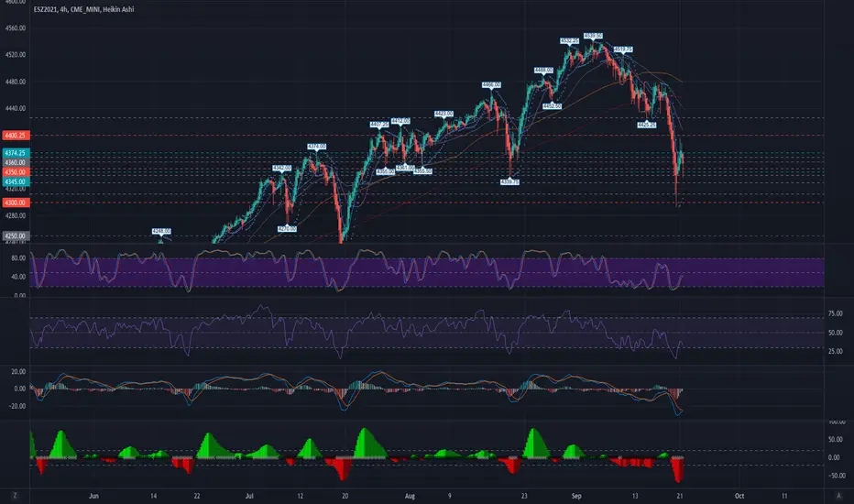Select the red 4300.00 price axis label
Viewport: 854px width, 504px height.
[x=16, y=203]
